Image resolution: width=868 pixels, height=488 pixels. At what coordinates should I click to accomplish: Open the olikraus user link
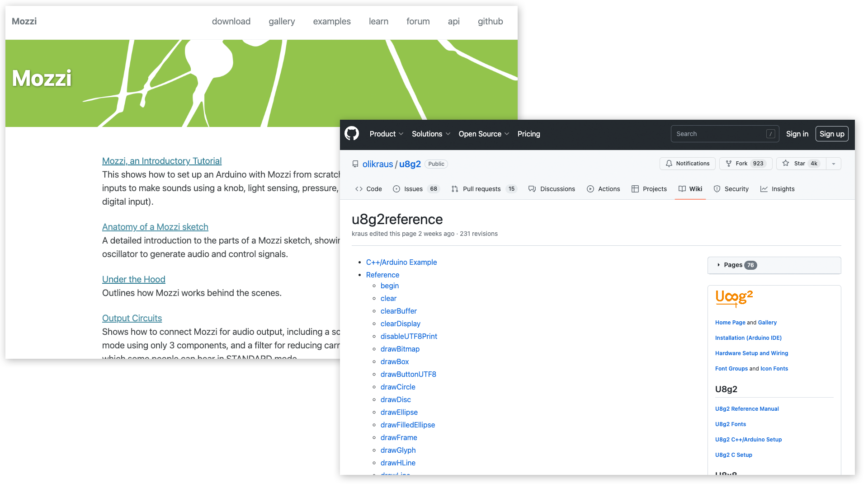(x=377, y=164)
